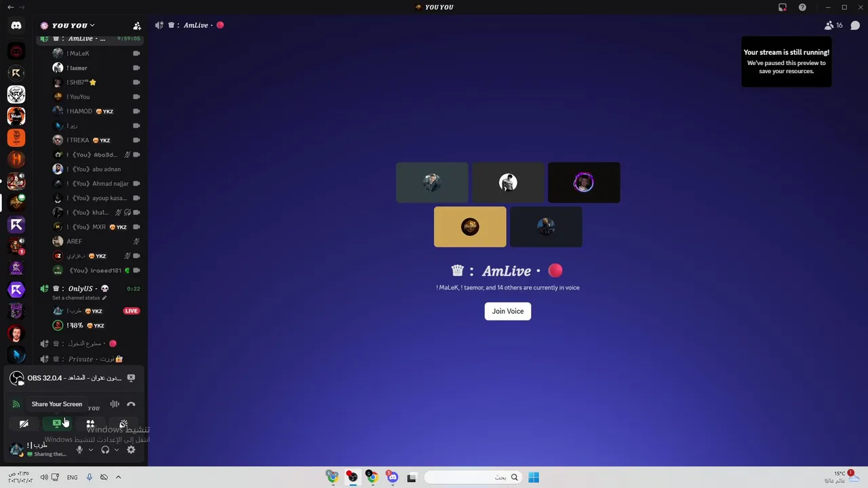Mute the microphone in user panel

79,449
